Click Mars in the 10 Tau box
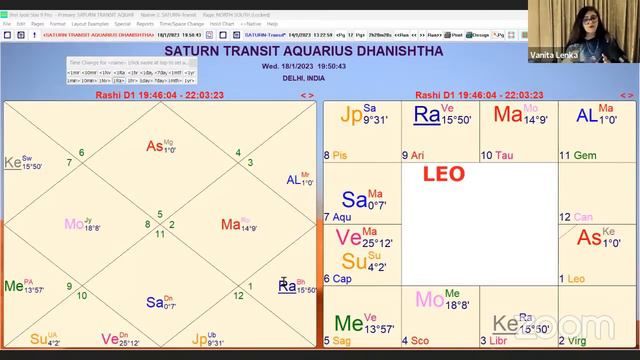The height and width of the screenshot is (360, 640). click(520, 114)
